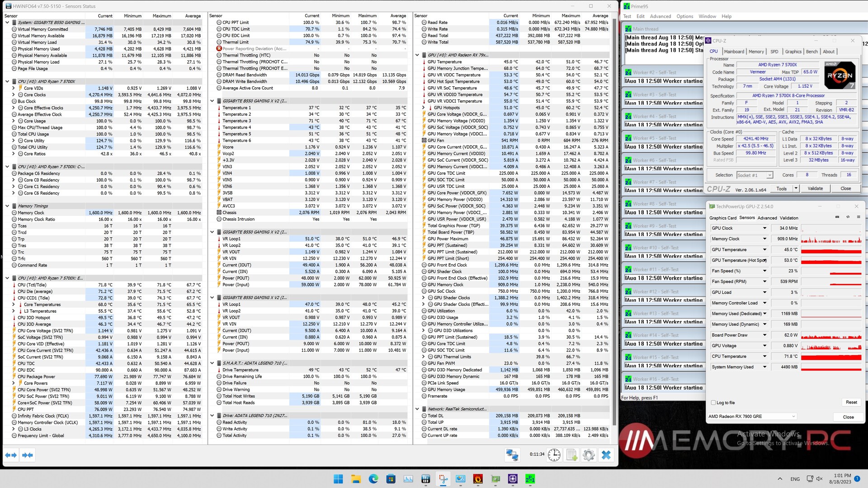868x488 pixels.
Task: Click the CPU Temperature graph in GPU-Z
Action: pos(831,357)
